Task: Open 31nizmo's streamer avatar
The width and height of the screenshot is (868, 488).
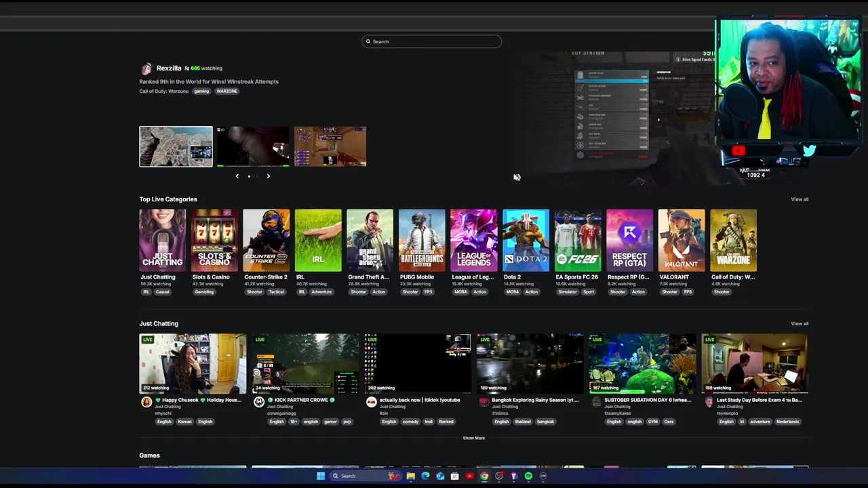Action: tap(484, 402)
